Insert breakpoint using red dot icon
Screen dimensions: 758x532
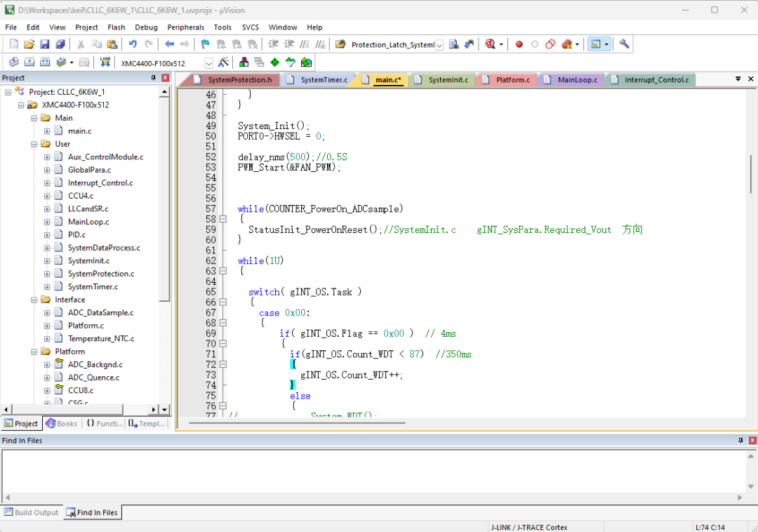tap(519, 44)
